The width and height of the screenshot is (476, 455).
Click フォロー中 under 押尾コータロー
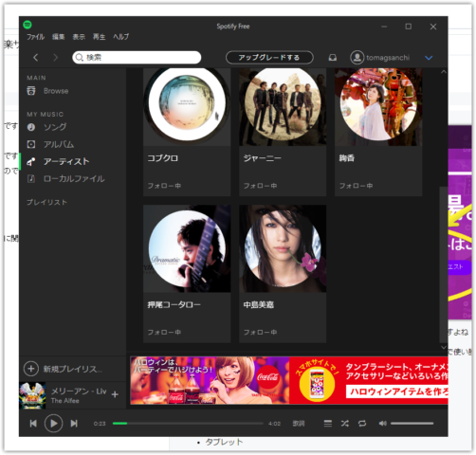pos(164,332)
